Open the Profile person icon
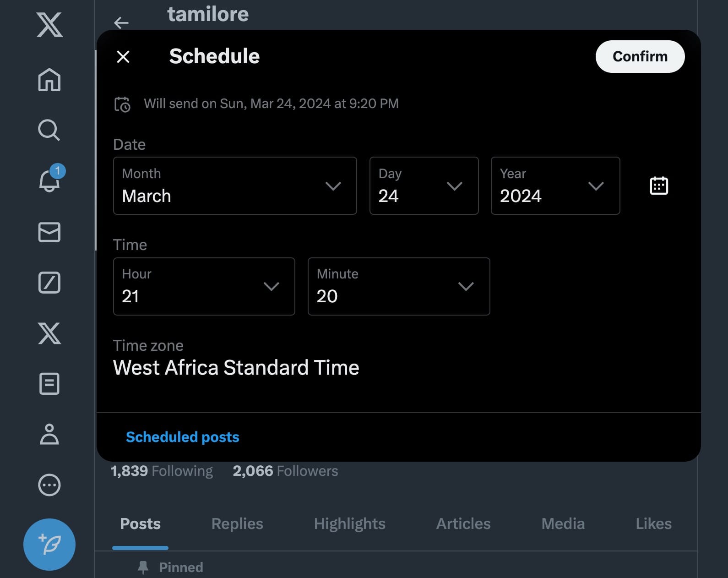The width and height of the screenshot is (728, 578). click(49, 434)
